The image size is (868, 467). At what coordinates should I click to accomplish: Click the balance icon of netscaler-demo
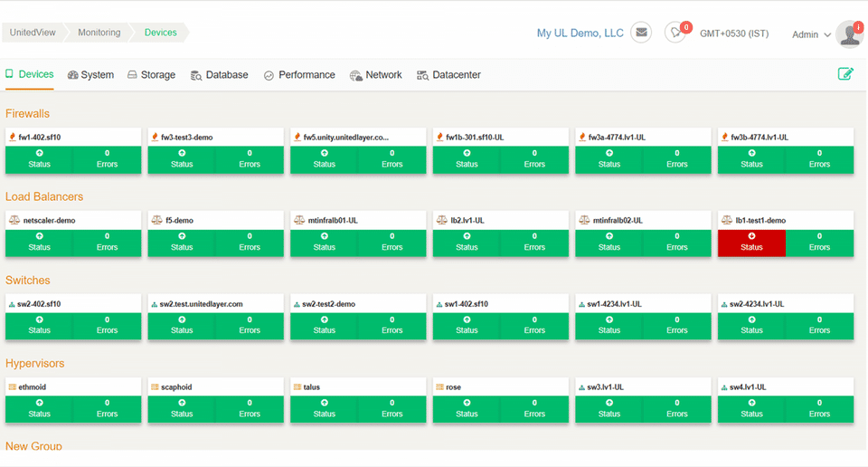tap(14, 220)
